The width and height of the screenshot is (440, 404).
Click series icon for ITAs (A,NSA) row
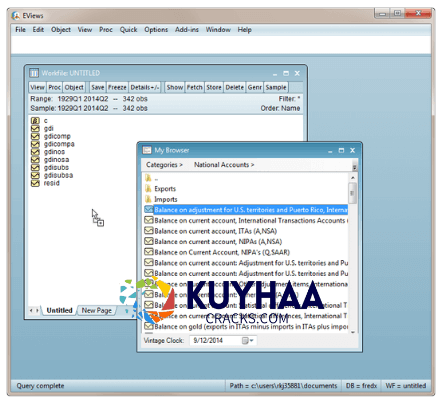click(149, 231)
